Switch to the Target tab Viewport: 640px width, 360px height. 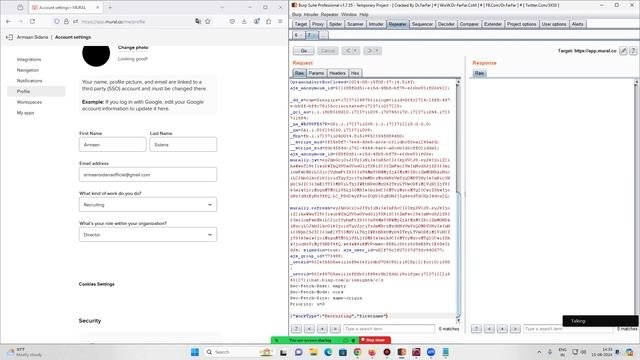(301, 24)
